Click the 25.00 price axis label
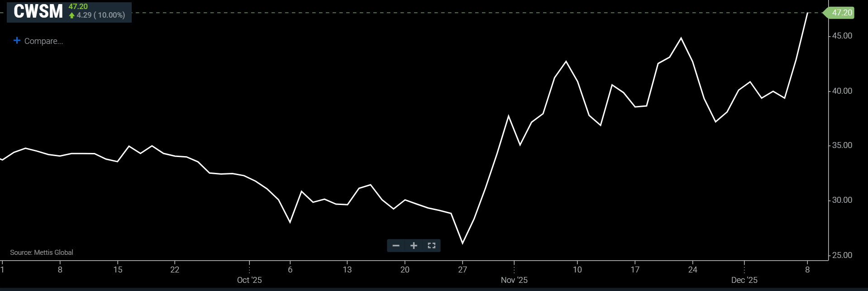The width and height of the screenshot is (868, 291). coord(842,255)
